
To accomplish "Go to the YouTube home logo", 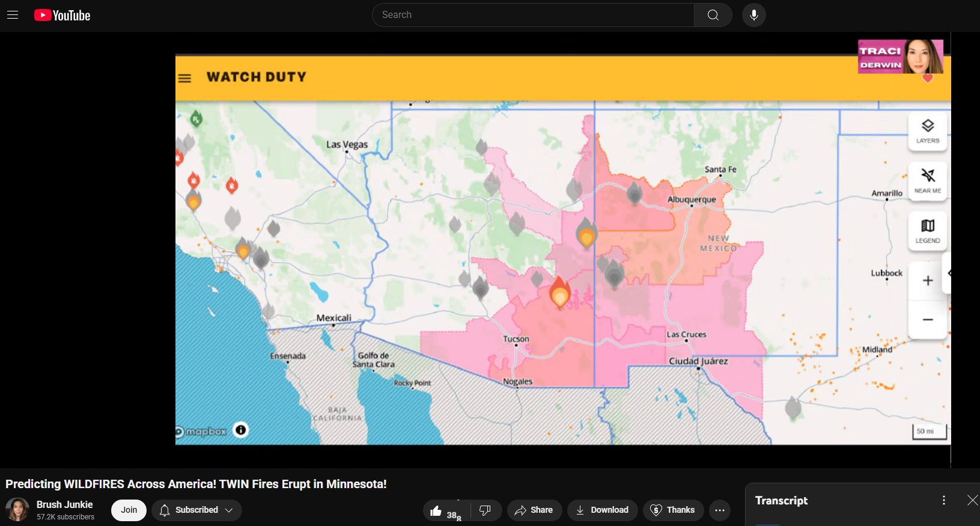I will pos(62,15).
